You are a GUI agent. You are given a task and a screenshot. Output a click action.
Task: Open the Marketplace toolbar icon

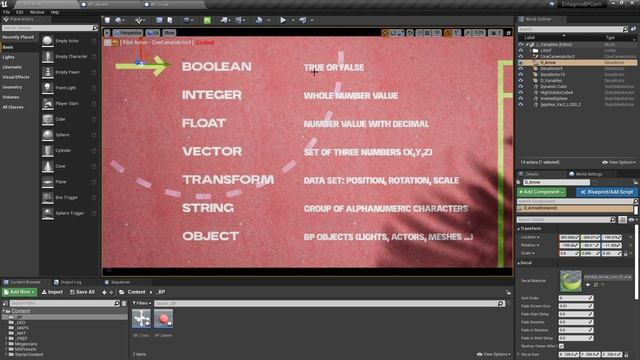169,20
